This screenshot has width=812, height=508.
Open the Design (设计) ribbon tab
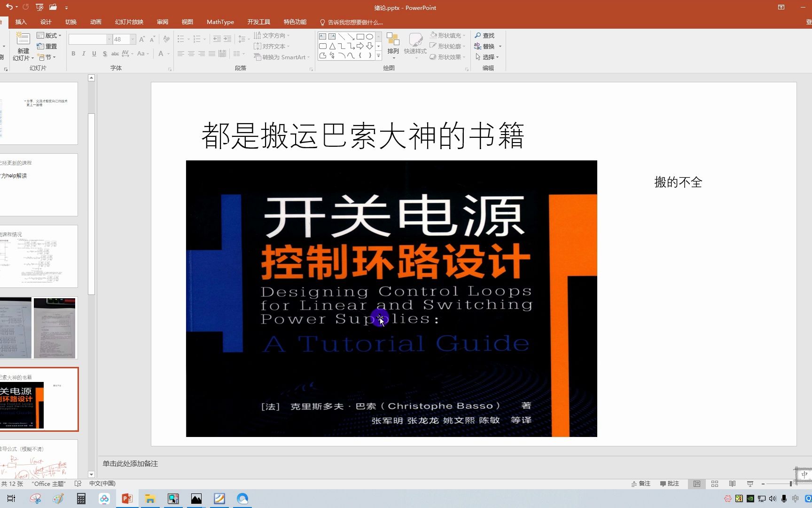point(46,22)
